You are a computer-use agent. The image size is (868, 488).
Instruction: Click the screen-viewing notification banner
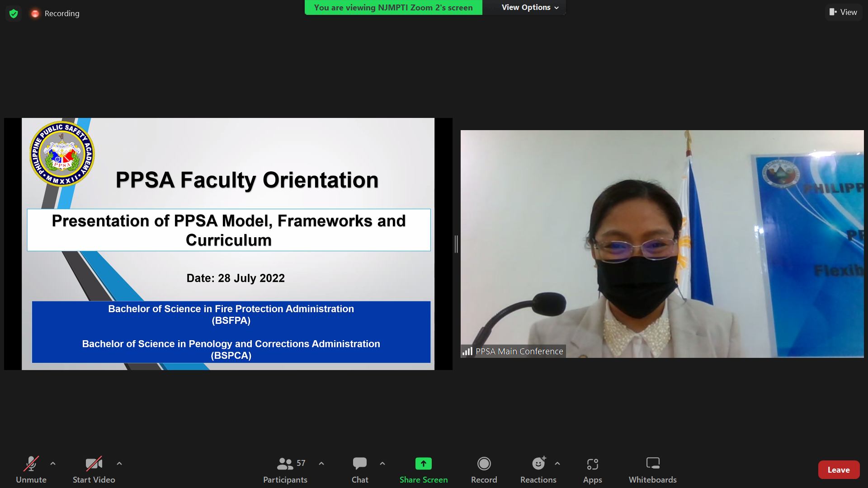point(393,8)
